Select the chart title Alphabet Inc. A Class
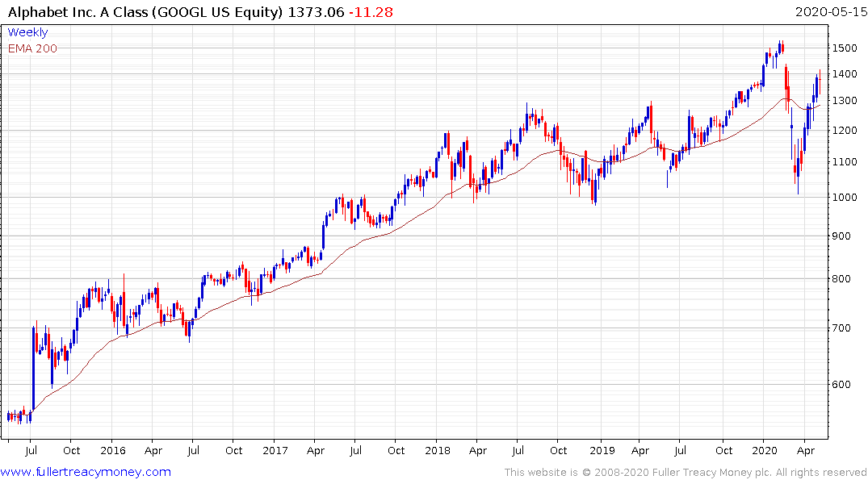The width and height of the screenshot is (868, 484). coord(78,12)
